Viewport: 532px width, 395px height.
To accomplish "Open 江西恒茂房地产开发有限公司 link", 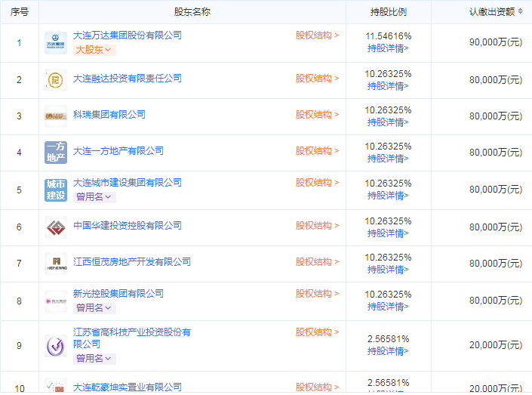I will (x=131, y=262).
